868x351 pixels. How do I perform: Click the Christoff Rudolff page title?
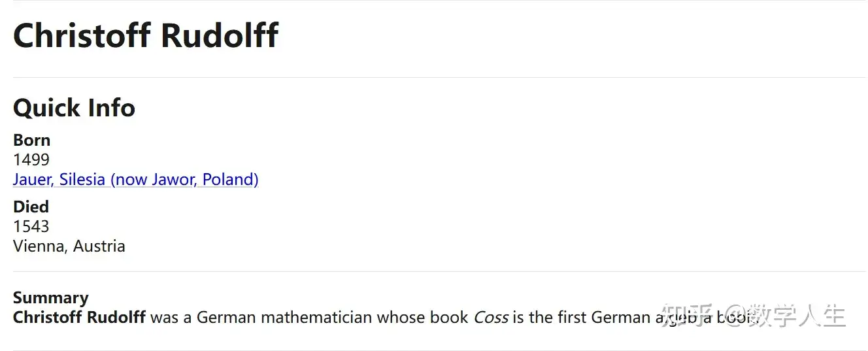pos(146,35)
